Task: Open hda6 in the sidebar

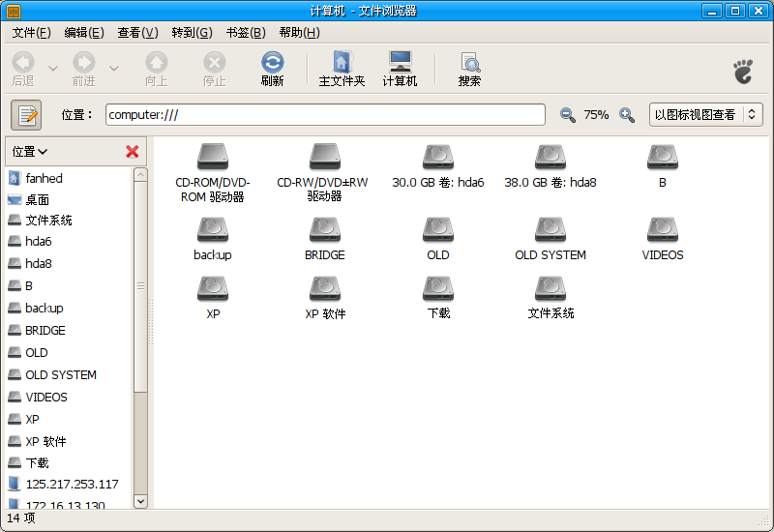Action: pyautogui.click(x=69, y=241)
